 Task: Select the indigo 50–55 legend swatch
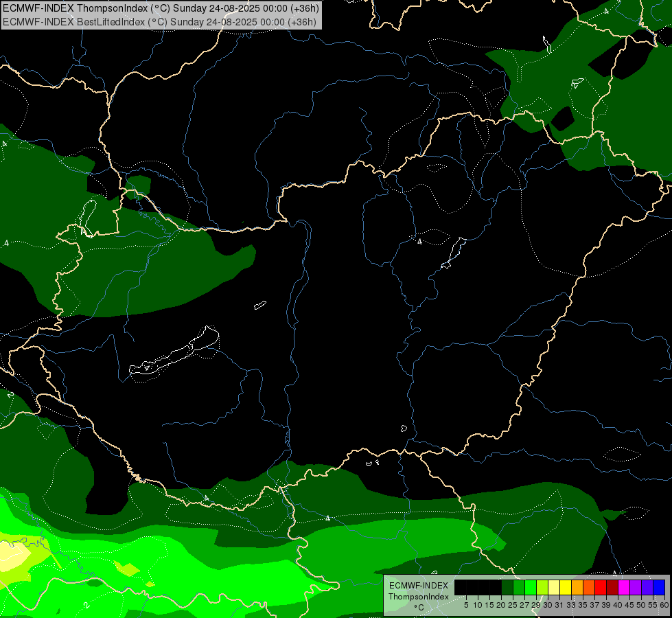(x=647, y=587)
